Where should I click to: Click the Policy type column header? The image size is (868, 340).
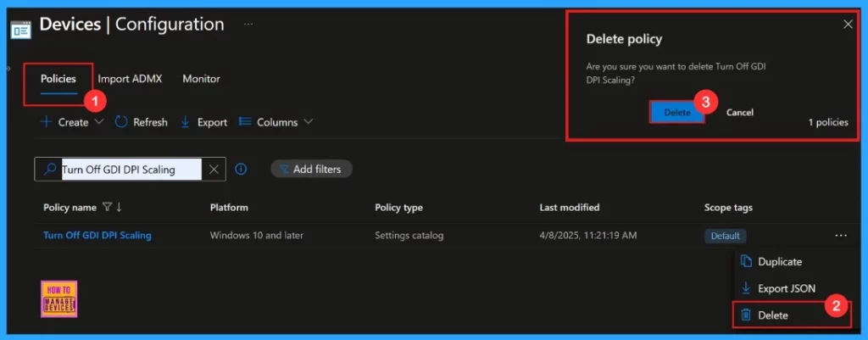(x=398, y=208)
